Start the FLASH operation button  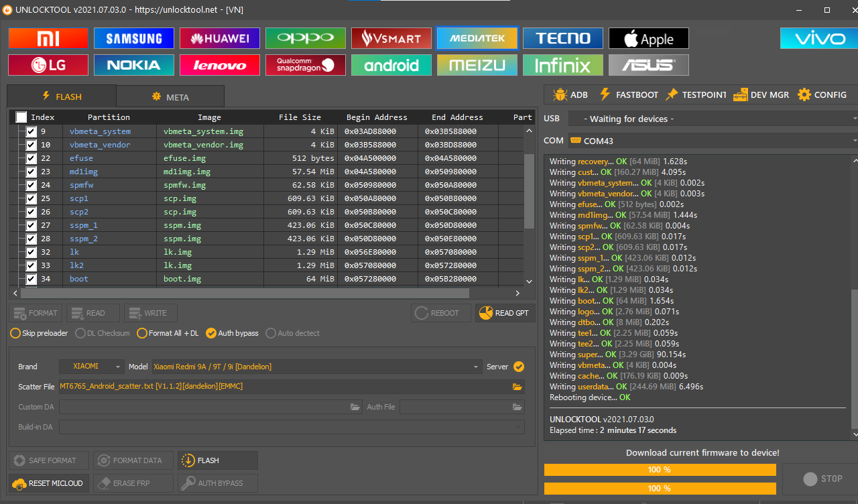pos(218,460)
